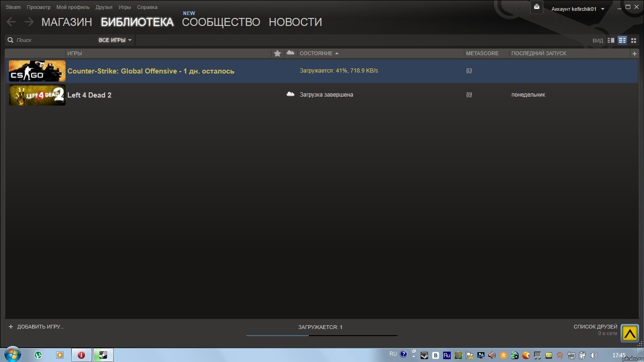Launch media player from taskbar
644x362 pixels.
[60, 355]
